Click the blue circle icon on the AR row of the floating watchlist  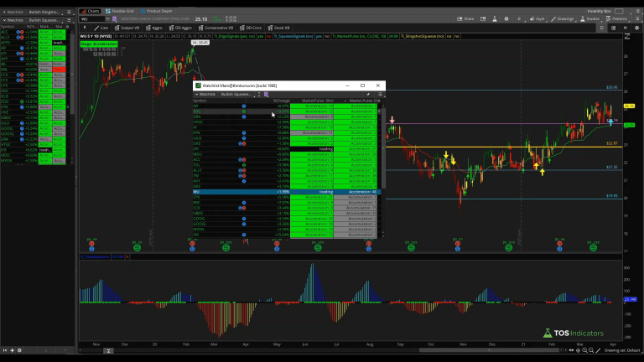[244, 106]
